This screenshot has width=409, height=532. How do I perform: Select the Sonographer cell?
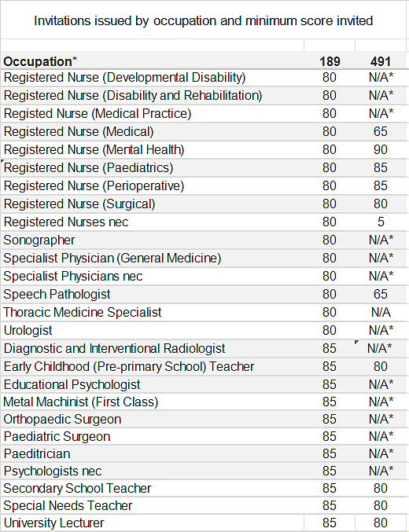(x=152, y=240)
